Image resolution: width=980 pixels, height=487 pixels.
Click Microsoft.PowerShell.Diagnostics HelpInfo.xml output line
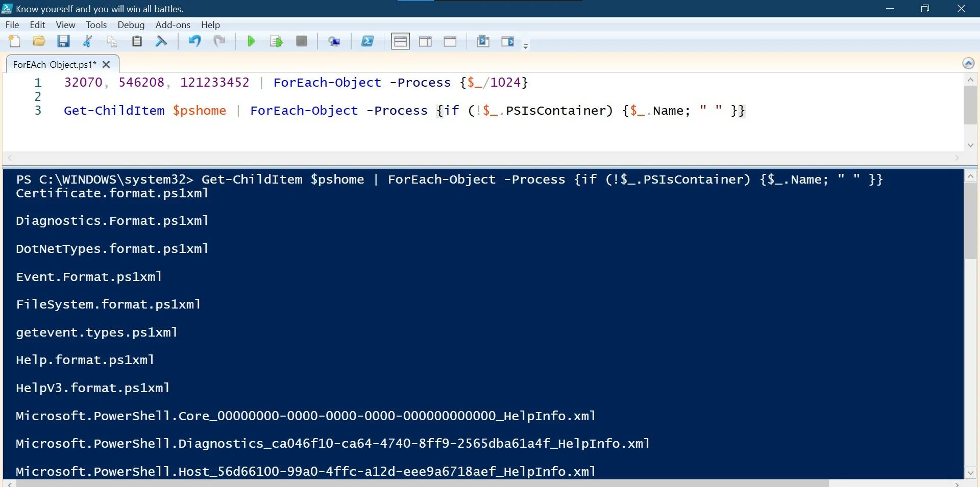click(x=332, y=444)
